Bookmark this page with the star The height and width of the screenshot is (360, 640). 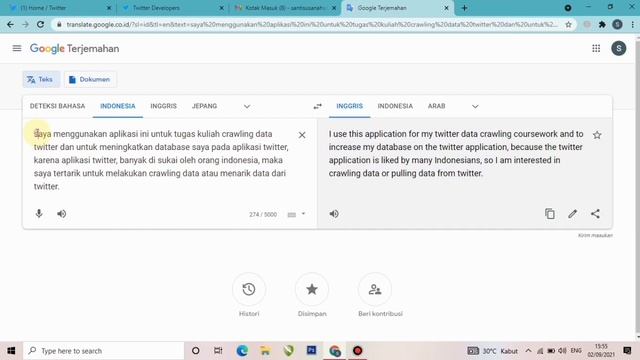pos(568,24)
